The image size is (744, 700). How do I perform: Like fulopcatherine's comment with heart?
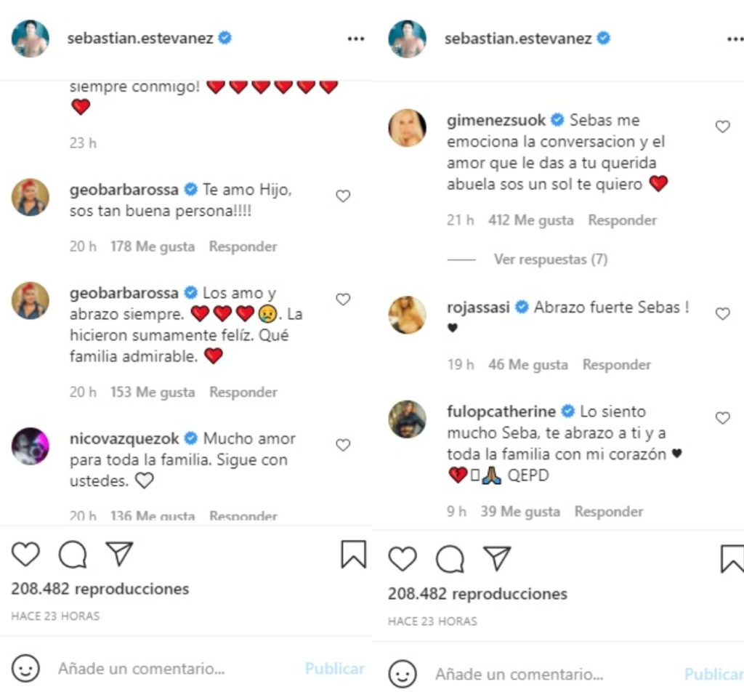722,418
